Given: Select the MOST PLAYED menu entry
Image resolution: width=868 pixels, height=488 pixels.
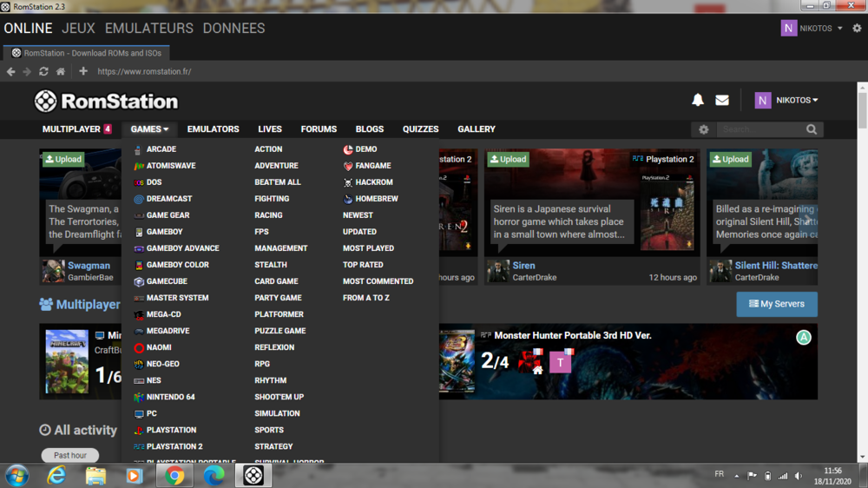Looking at the screenshot, I should click(368, 248).
